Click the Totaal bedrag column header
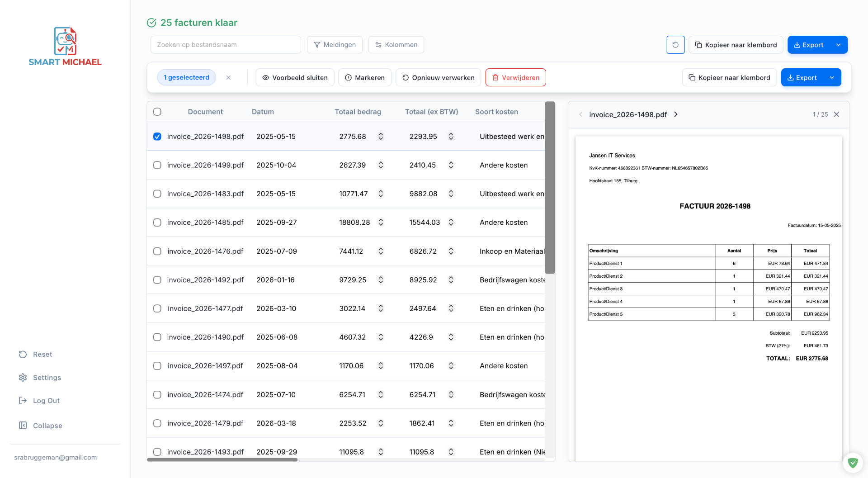Image resolution: width=868 pixels, height=478 pixels. pyautogui.click(x=358, y=112)
